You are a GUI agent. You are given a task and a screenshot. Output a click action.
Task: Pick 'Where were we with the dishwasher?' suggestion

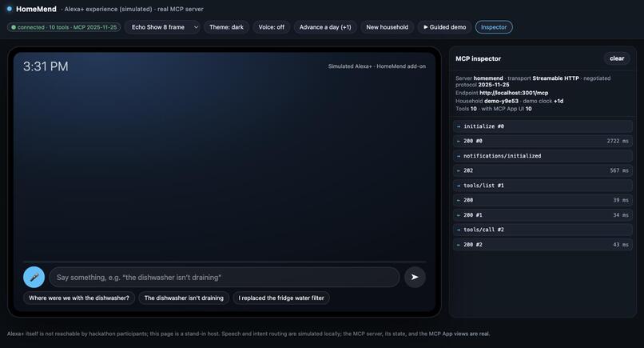coord(79,298)
